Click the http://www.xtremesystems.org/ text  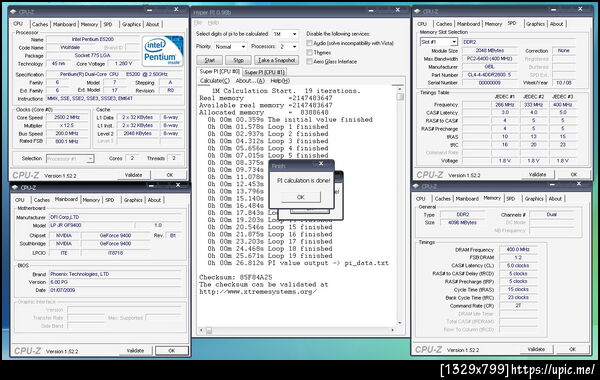(x=258, y=292)
